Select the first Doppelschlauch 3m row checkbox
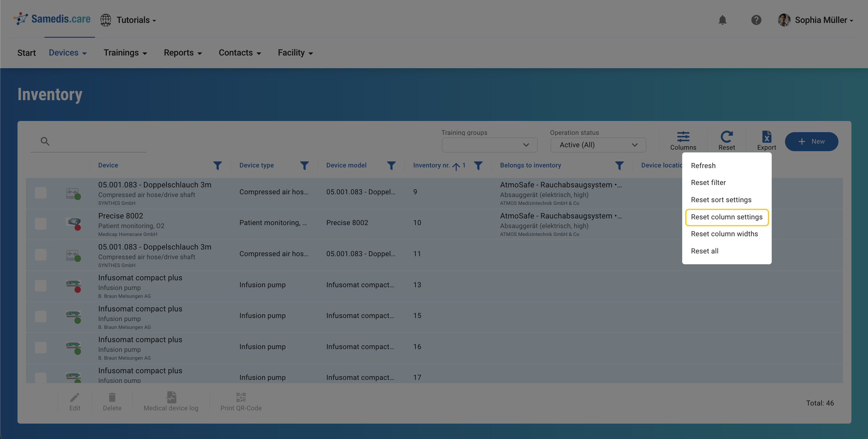Viewport: 868px width, 439px height. (41, 193)
